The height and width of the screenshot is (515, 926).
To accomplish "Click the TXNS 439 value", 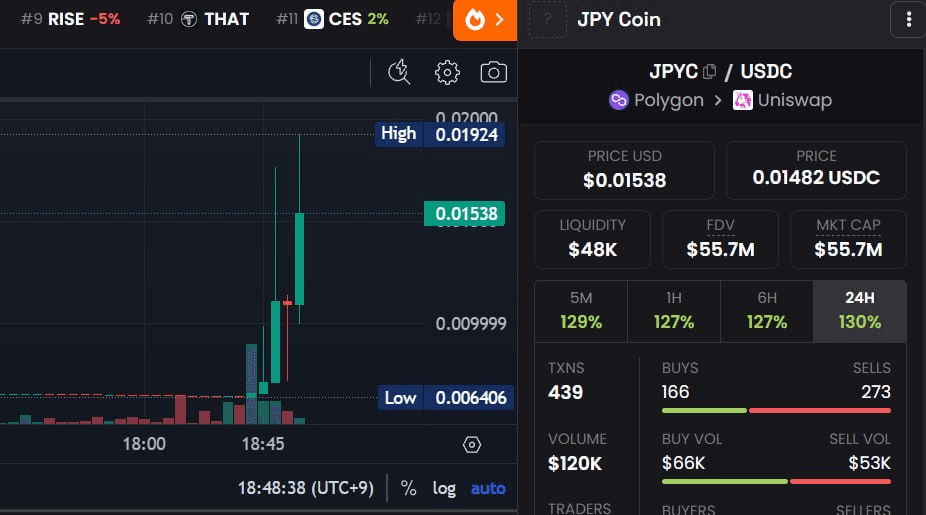I will tap(565, 392).
